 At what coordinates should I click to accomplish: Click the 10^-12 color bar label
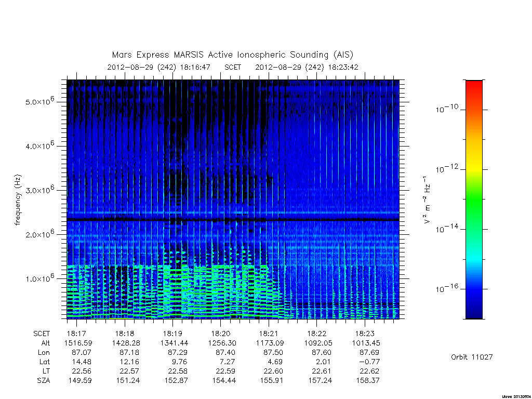click(x=447, y=168)
